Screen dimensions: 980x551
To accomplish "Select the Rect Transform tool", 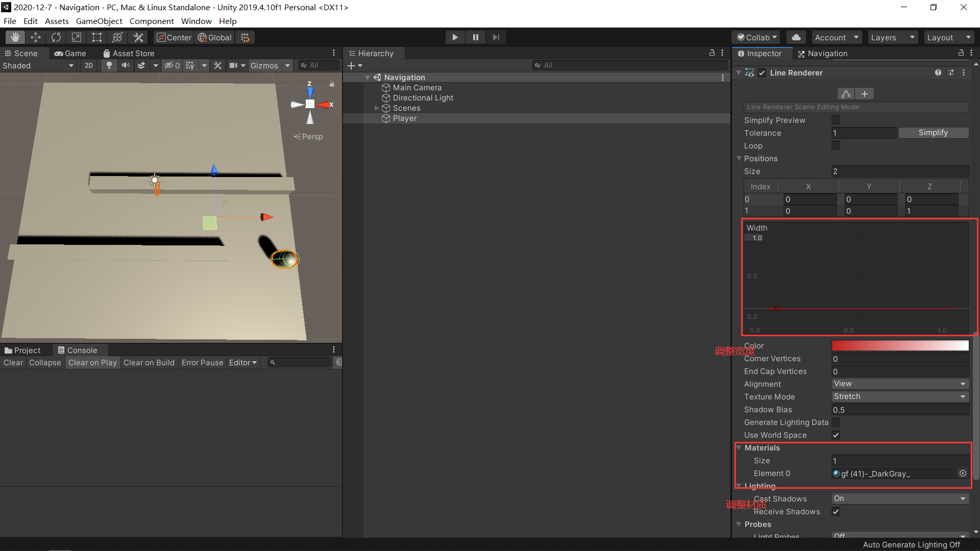I will tap(97, 37).
